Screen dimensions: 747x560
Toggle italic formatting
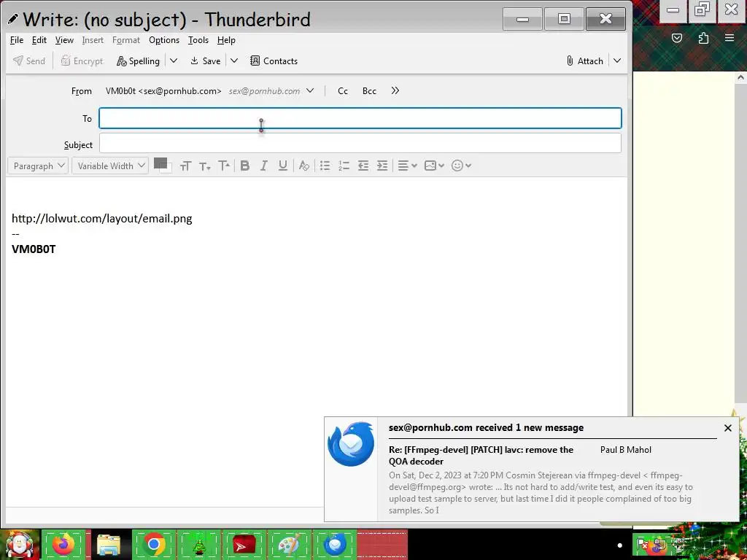coord(263,166)
